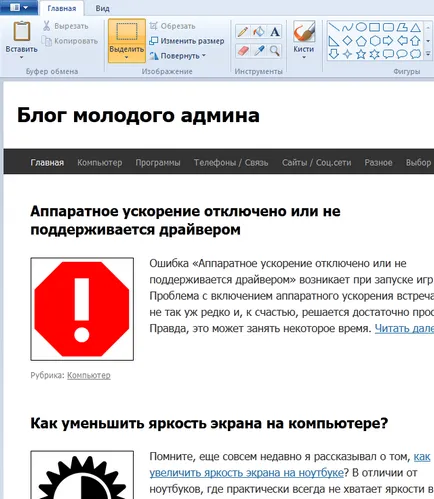434x499 pixels.
Task: Choose the Rounded rectangular callout shape
Action: point(388,54)
